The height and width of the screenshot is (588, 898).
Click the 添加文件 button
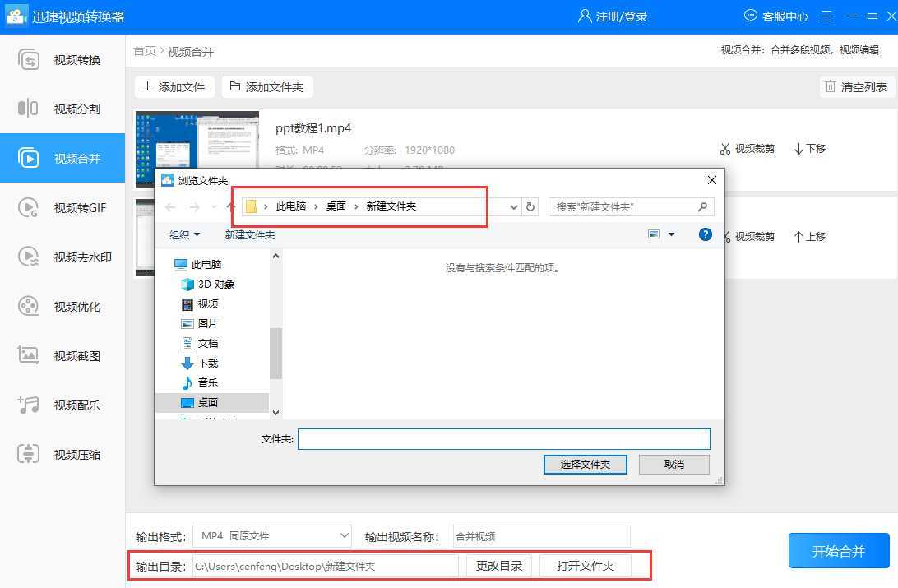click(174, 87)
